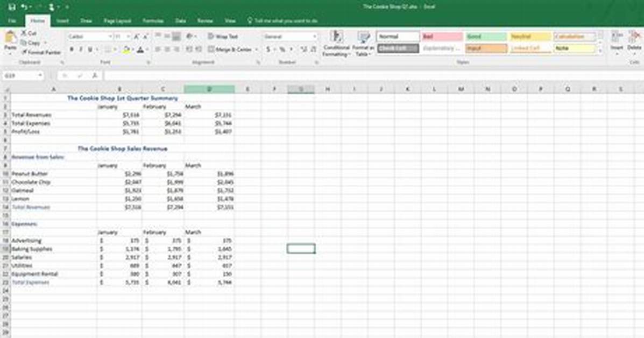Align text to the right
644x338 pixels.
click(176, 50)
